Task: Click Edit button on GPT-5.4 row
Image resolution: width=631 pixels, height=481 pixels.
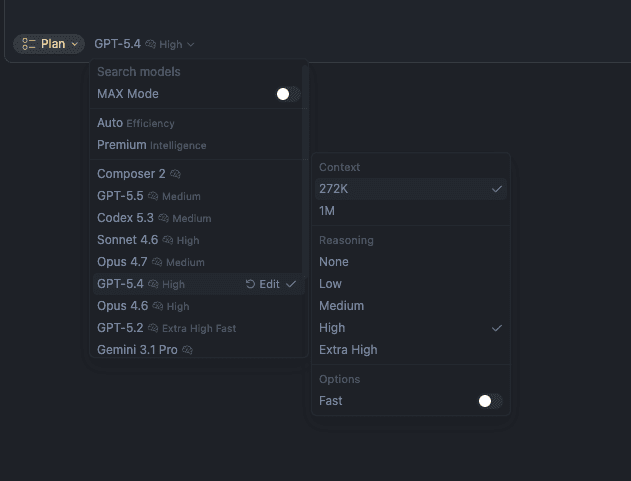Action: [269, 284]
